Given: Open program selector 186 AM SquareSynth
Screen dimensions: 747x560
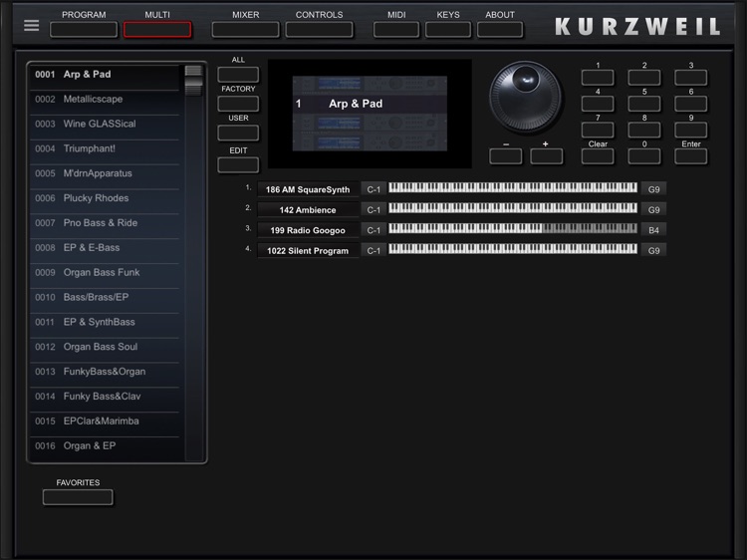Looking at the screenshot, I should pos(308,189).
